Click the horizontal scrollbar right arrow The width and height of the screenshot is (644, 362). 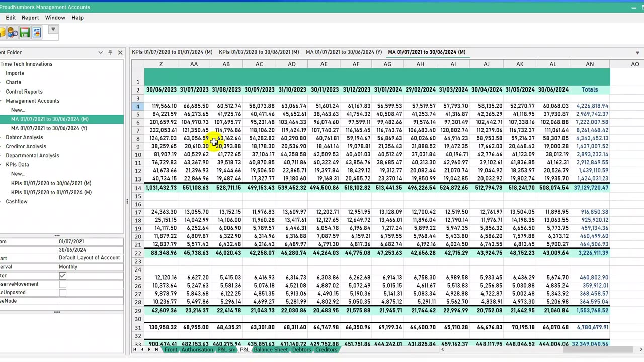640,350
